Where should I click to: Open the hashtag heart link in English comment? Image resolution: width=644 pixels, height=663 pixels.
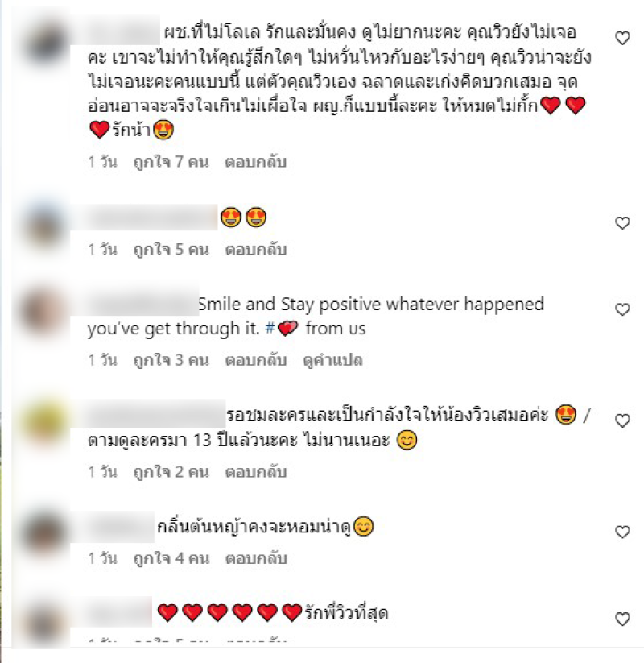pos(282,328)
